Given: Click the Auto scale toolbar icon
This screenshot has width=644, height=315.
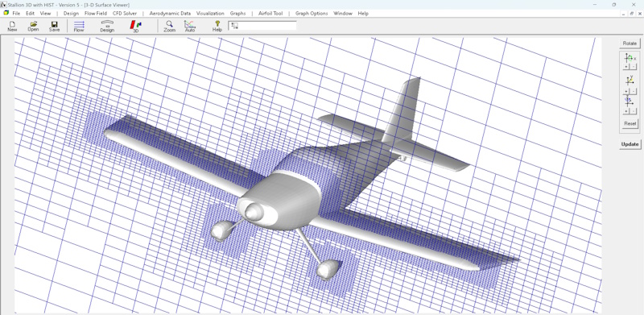Looking at the screenshot, I should (190, 27).
